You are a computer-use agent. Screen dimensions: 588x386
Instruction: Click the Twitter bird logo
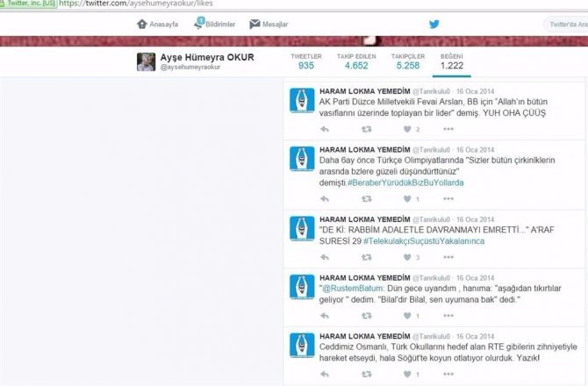click(434, 24)
